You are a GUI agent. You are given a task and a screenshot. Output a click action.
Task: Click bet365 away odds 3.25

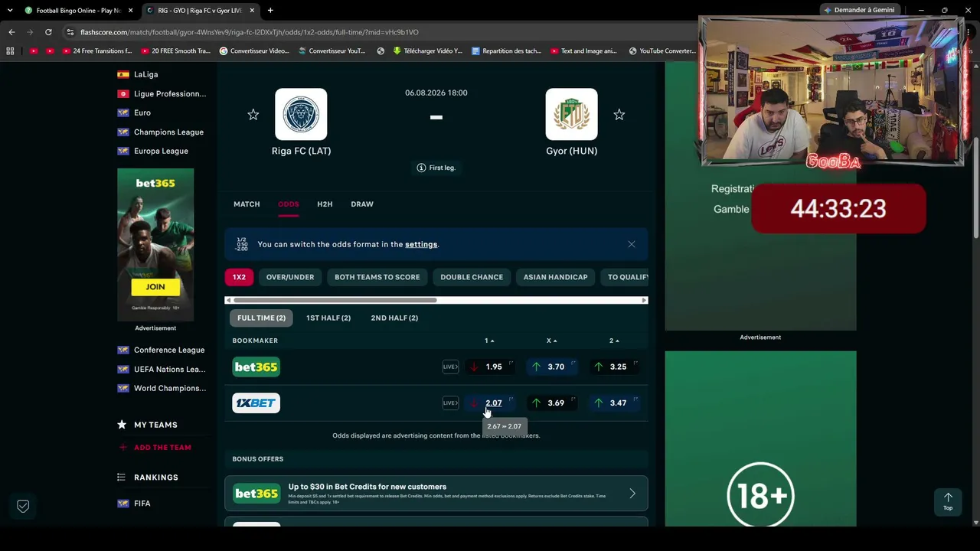(x=614, y=367)
